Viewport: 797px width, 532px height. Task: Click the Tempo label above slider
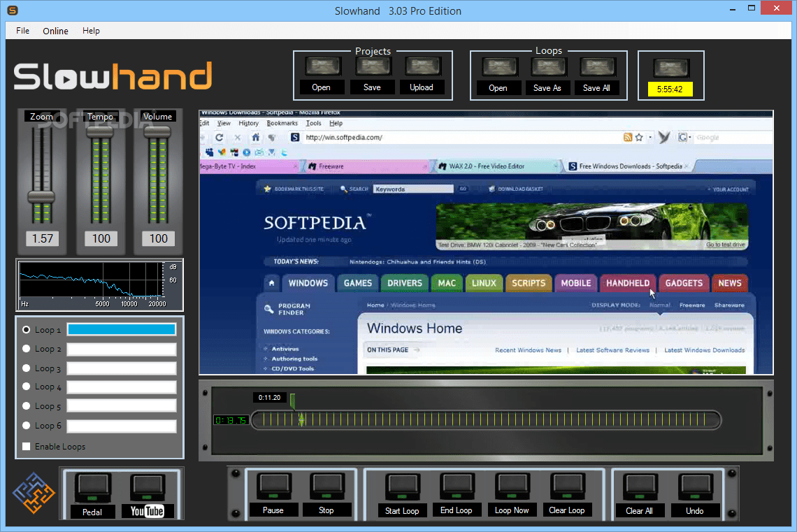[100, 116]
